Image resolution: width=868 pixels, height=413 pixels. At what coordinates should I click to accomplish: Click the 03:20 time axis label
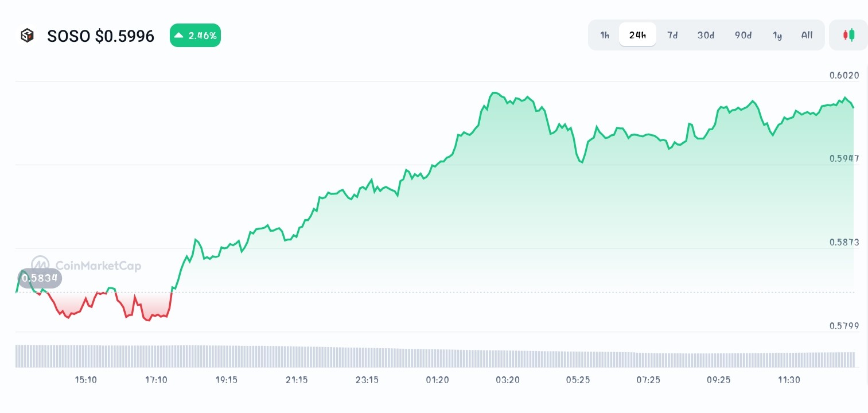pos(508,380)
